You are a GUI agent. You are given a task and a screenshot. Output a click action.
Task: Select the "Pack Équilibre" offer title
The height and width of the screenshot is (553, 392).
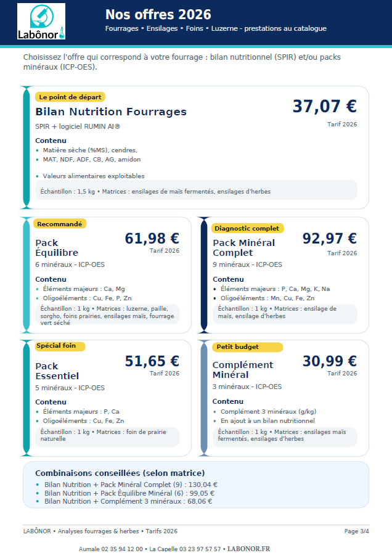pos(57,248)
